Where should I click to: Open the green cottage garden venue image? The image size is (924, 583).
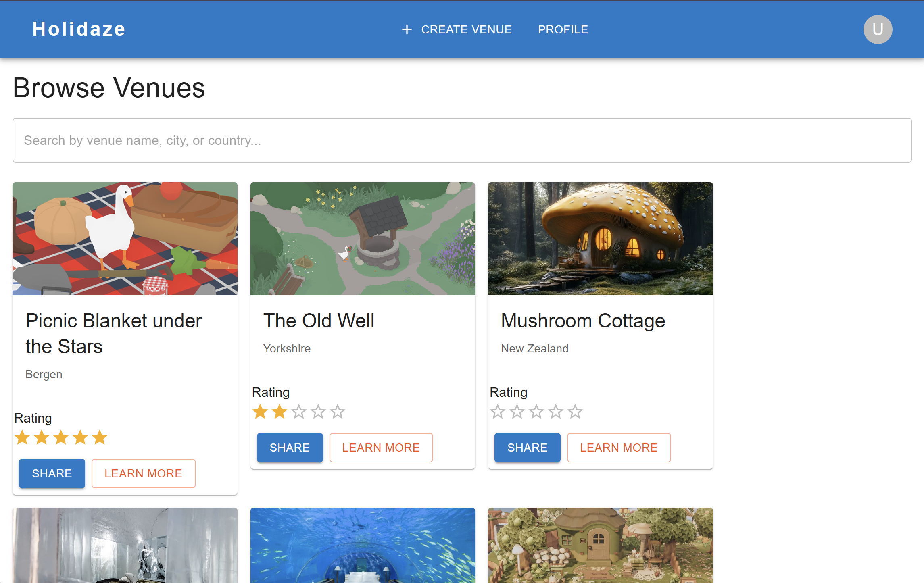601,545
